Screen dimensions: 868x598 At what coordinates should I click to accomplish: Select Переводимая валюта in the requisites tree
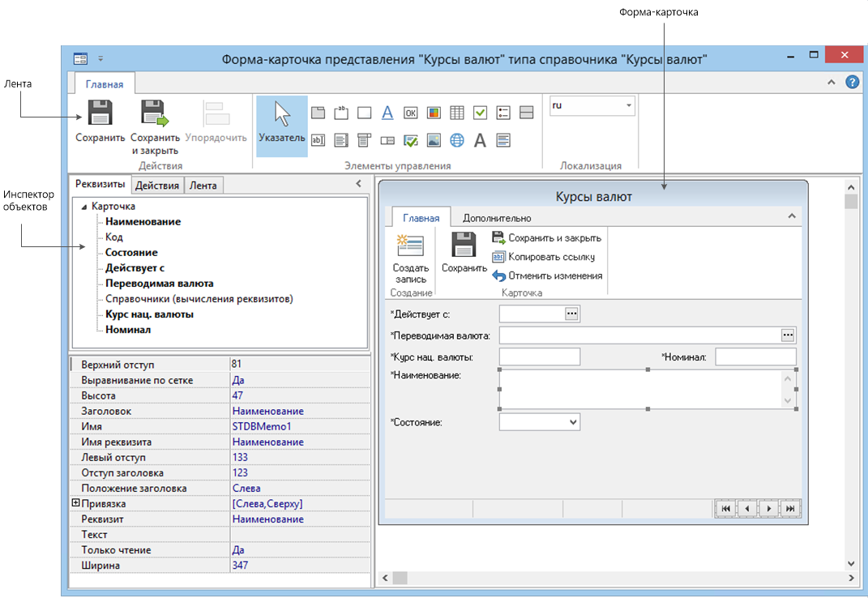coord(160,284)
